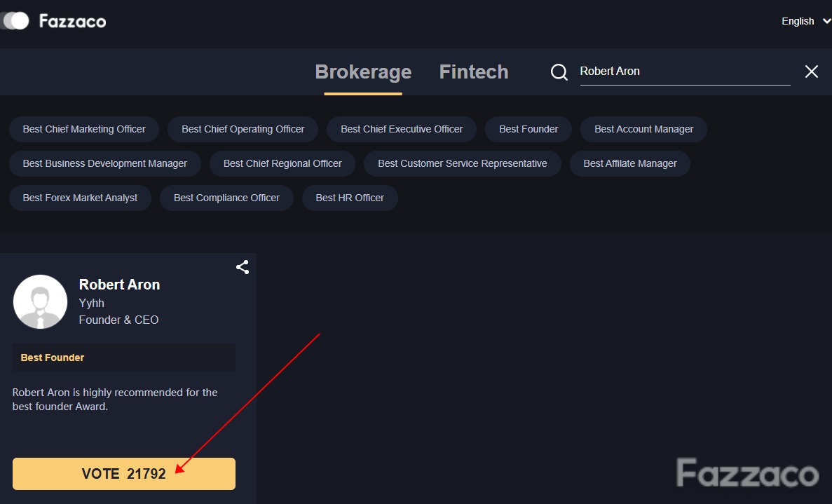
Task: Vote for Robert Aron
Action: tap(124, 474)
